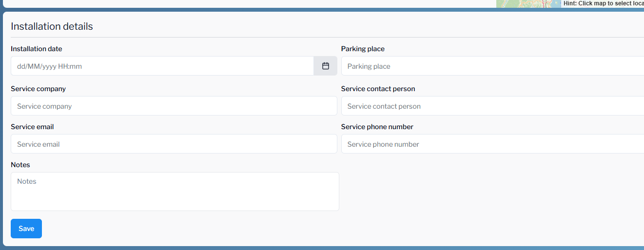Click the 'Notes' label text
This screenshot has height=250, width=644.
[x=20, y=165]
